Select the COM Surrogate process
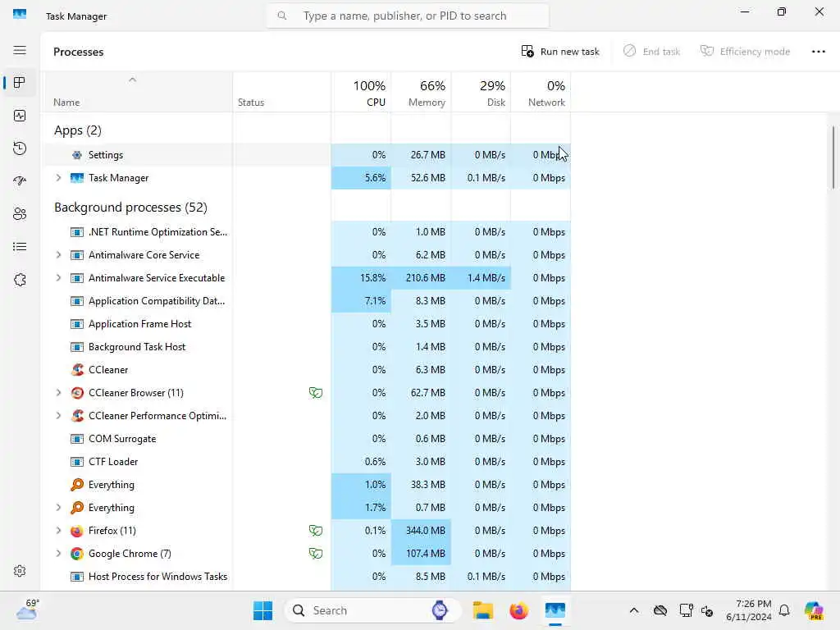Screen dimensions: 840x630 click(x=306, y=438)
